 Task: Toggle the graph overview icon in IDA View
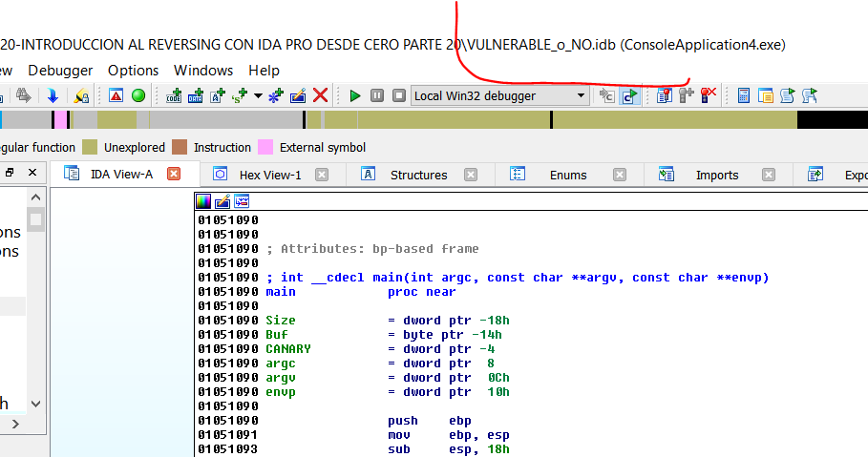tap(242, 201)
